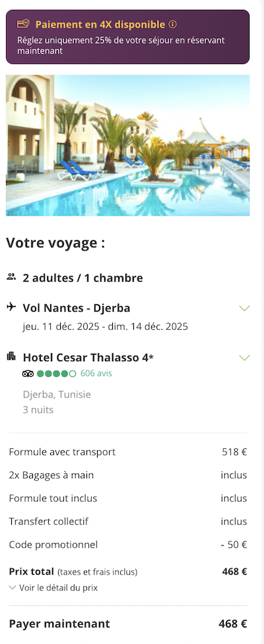Click the Code promotionnel line

[128, 545]
